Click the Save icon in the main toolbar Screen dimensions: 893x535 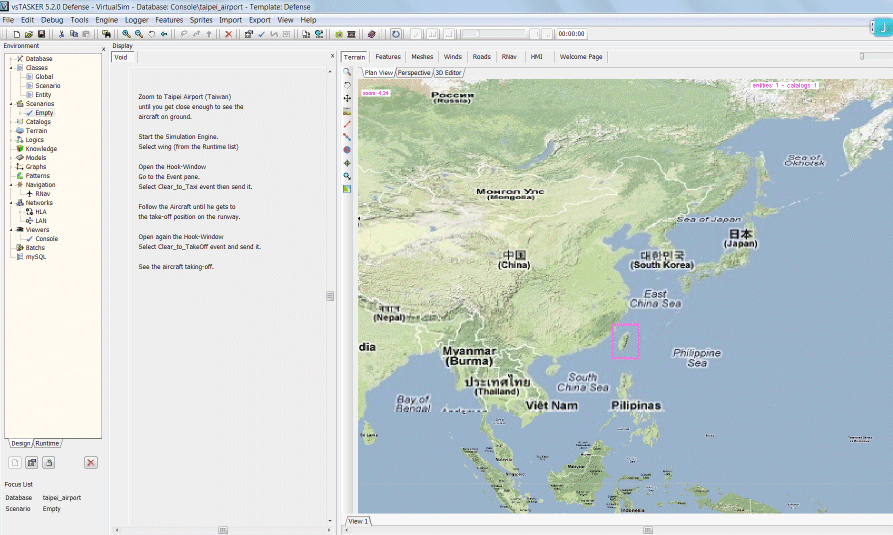[x=41, y=34]
